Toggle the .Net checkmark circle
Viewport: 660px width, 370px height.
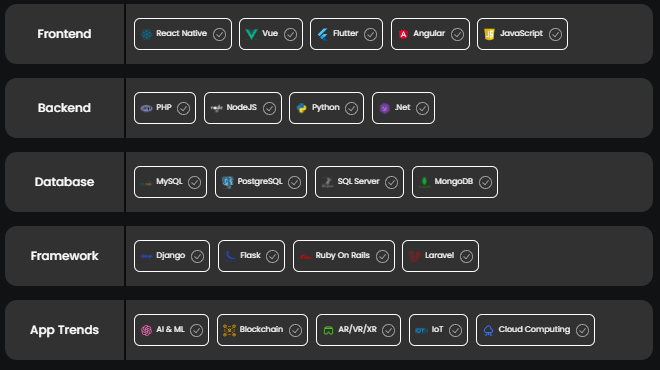click(422, 109)
